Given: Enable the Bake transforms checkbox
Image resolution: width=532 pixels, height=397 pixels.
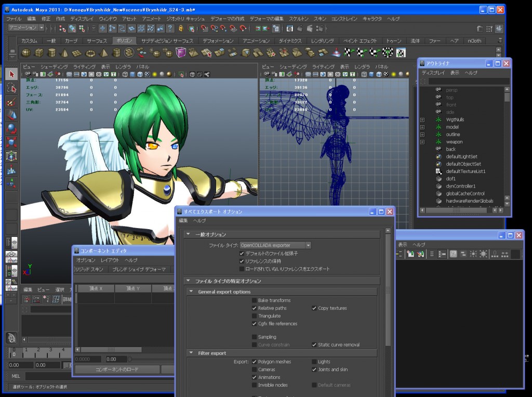Looking at the screenshot, I should coord(254,300).
